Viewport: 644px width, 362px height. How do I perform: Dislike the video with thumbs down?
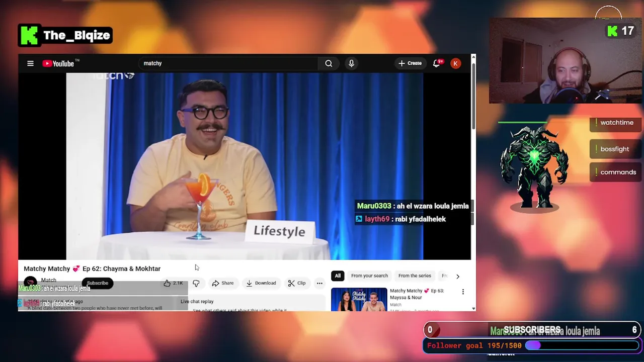[x=196, y=283]
